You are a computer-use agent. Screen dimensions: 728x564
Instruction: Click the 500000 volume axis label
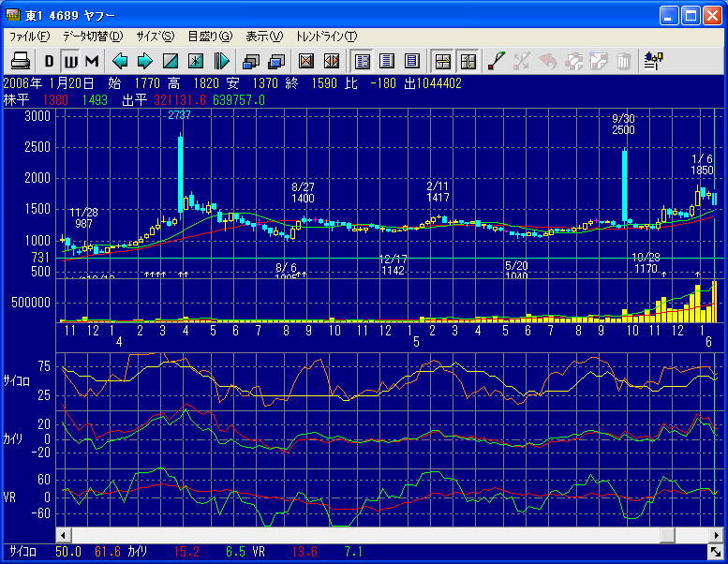tap(31, 303)
